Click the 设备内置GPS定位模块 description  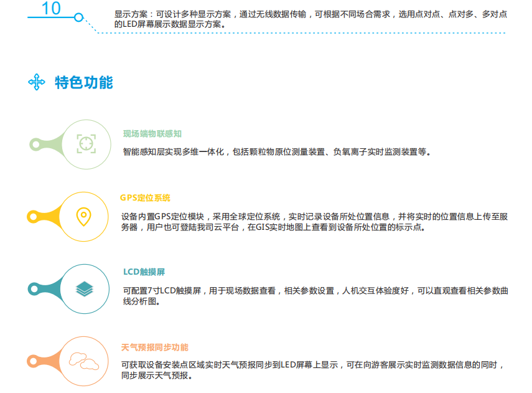click(x=314, y=222)
